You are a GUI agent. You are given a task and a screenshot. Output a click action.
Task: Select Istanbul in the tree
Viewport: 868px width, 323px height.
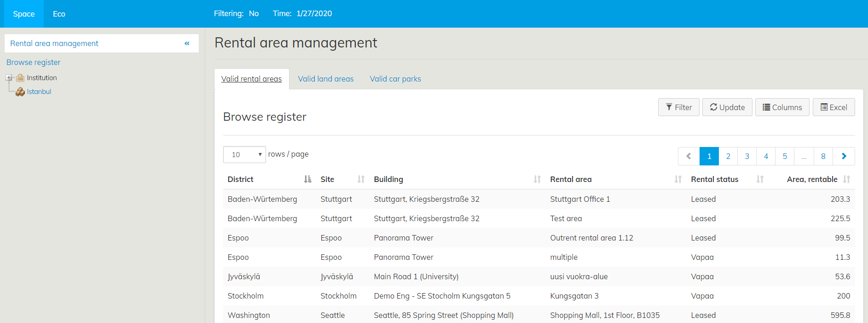[x=39, y=92]
